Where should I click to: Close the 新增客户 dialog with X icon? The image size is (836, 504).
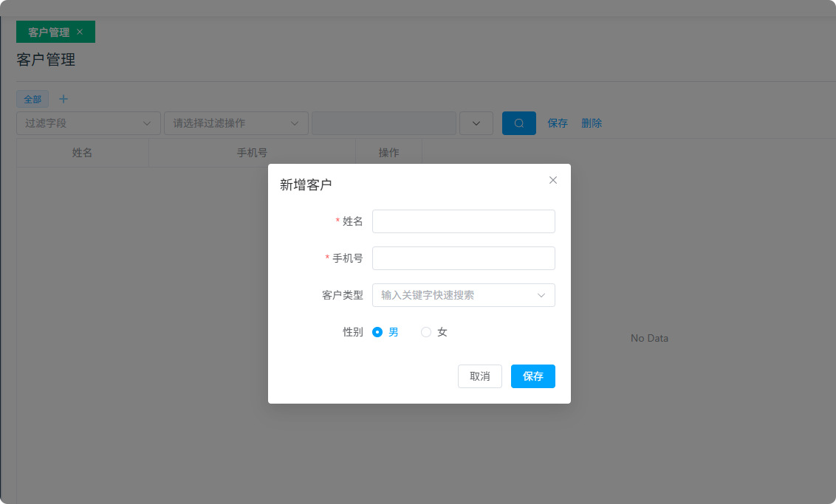pos(553,180)
